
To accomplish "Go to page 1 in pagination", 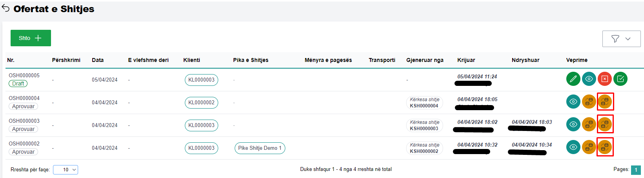I will 636,170.
